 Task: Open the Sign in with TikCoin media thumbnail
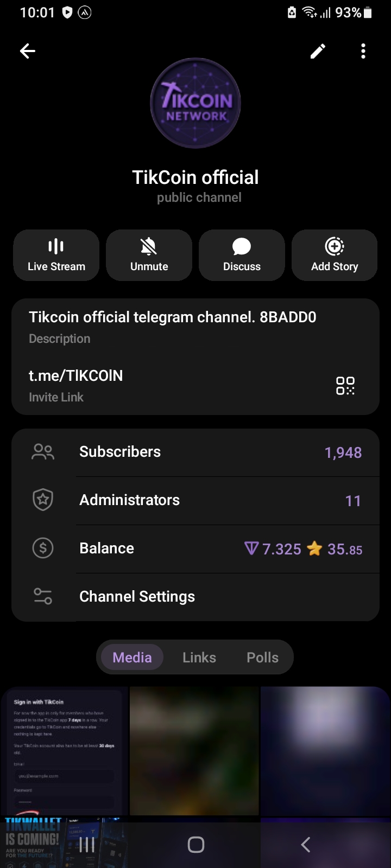pos(65,751)
